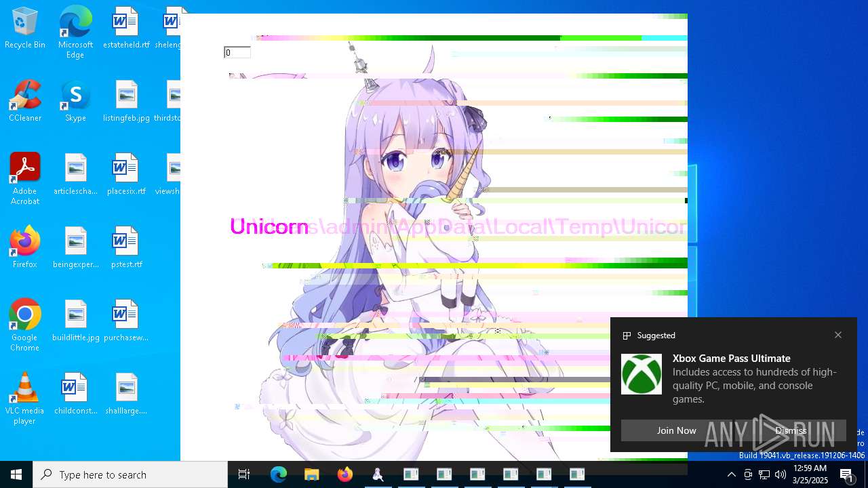Click the Xbox Game Pass Ultimate title
This screenshot has height=488, width=868.
(732, 358)
